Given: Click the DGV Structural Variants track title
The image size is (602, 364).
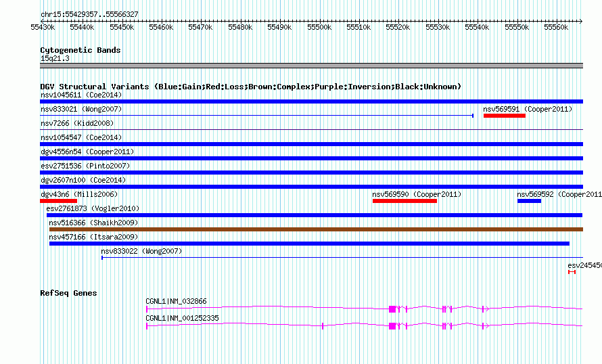Looking at the screenshot, I should [x=251, y=87].
